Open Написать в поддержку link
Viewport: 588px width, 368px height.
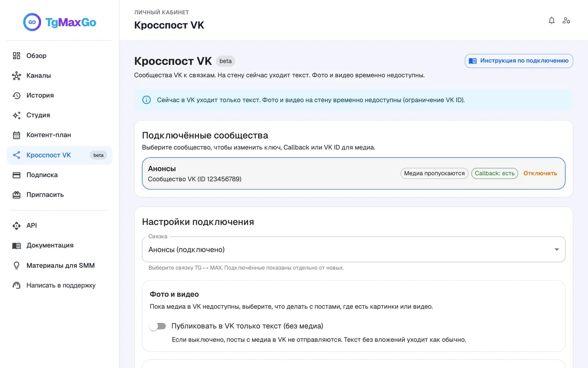60,285
